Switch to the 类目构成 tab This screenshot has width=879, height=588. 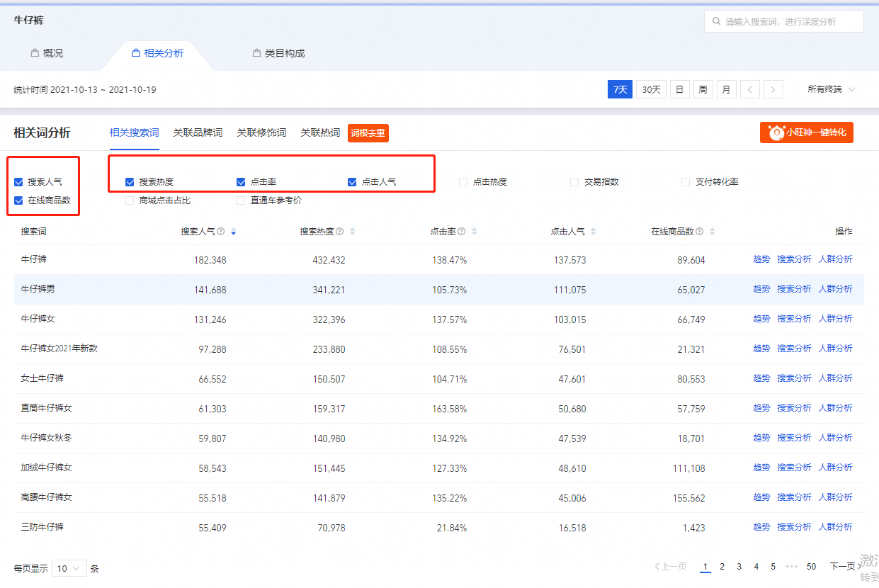278,53
